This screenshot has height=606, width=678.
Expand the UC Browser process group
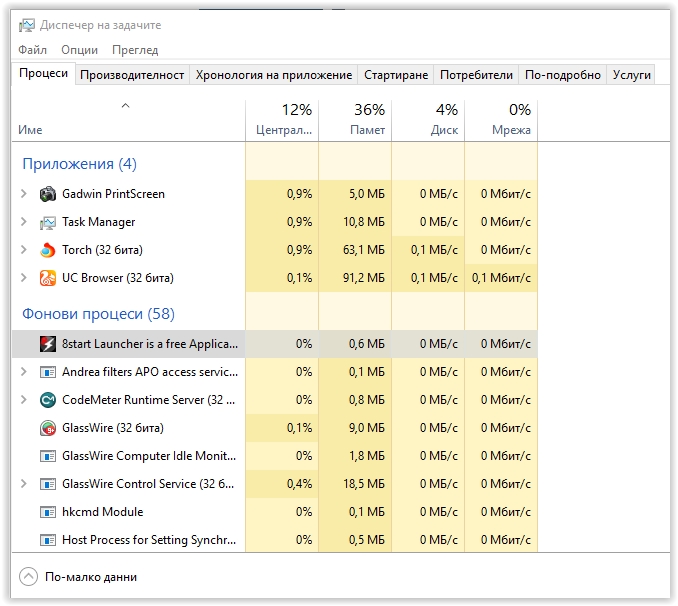(x=24, y=278)
